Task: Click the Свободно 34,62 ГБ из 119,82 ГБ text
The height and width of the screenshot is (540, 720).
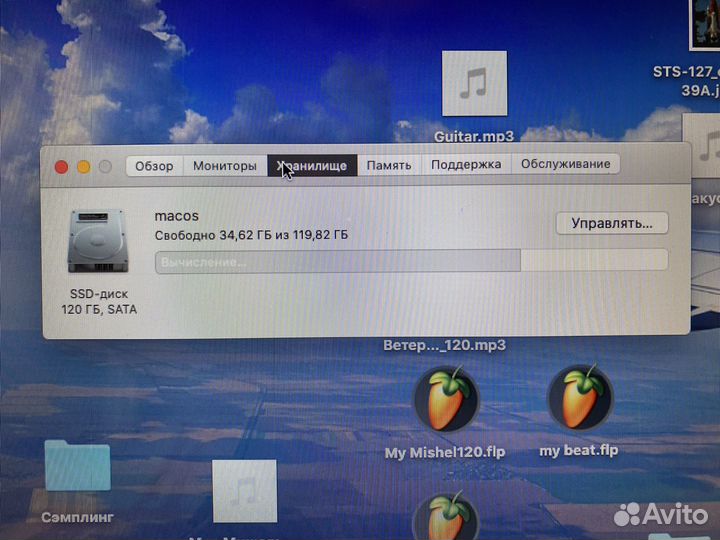Action: pos(251,235)
